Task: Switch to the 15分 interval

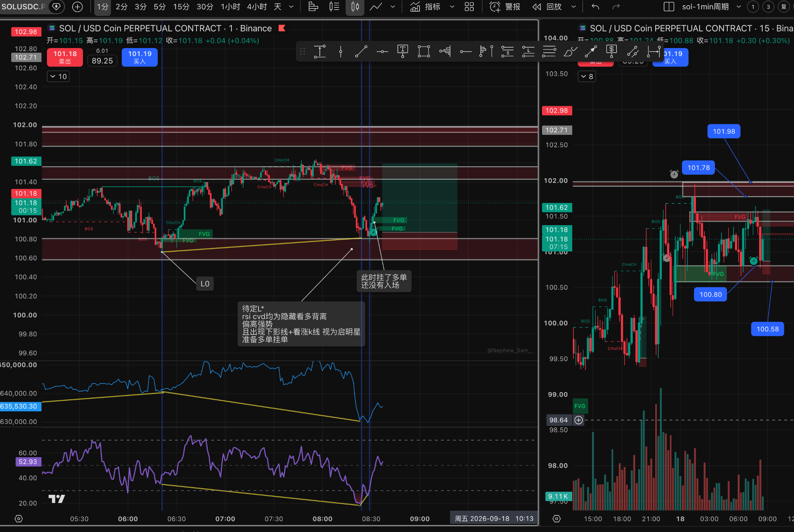Action: 181,7
